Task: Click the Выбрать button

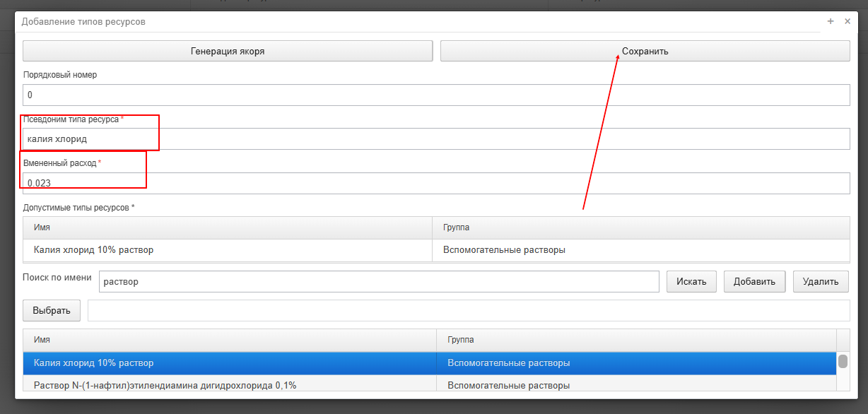Action: point(52,310)
